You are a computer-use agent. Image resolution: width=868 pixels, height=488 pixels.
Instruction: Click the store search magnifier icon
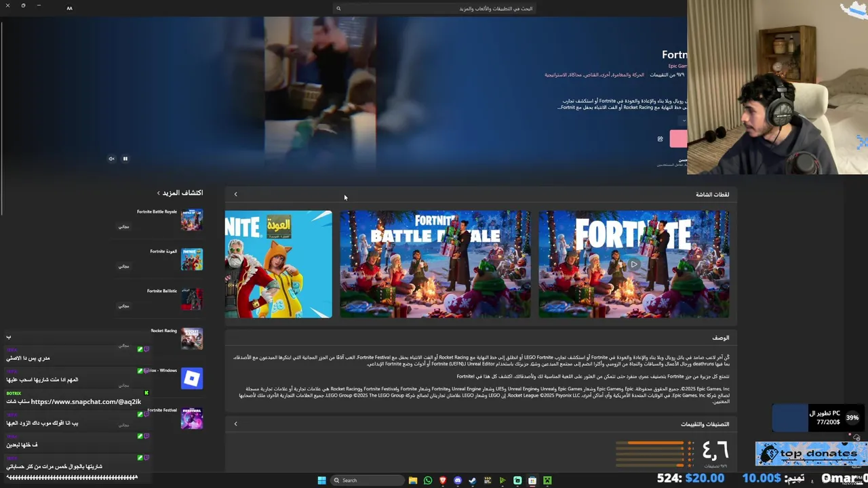[338, 8]
